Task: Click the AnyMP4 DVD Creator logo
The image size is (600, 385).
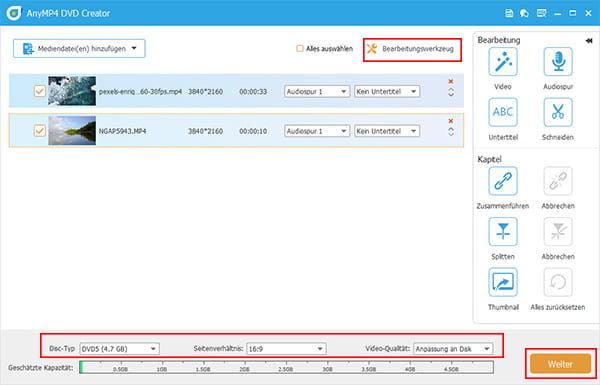Action: (x=14, y=13)
